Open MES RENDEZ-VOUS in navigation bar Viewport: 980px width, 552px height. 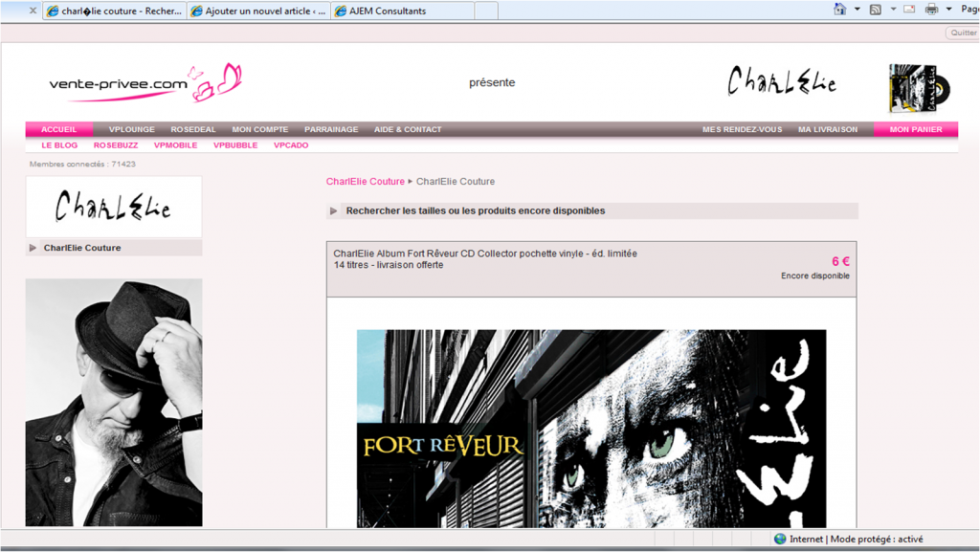click(x=742, y=129)
